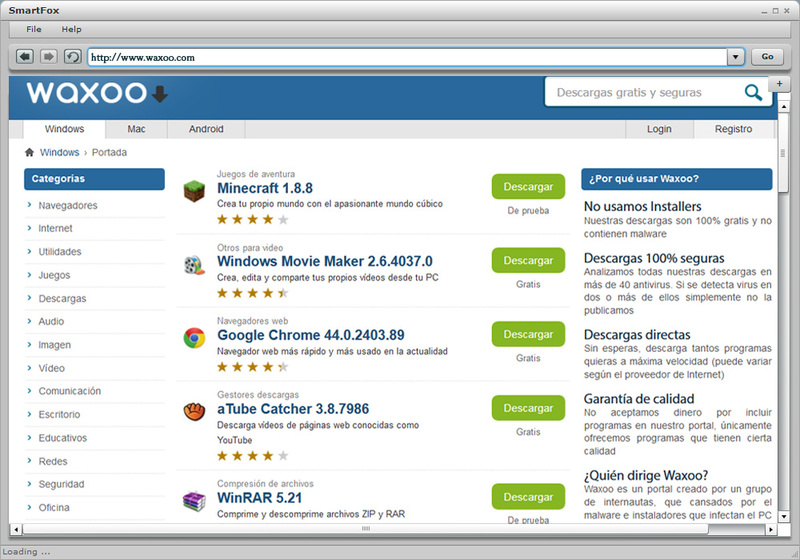The image size is (800, 560).
Task: Click the Windows breadcrumb link
Action: coord(60,152)
